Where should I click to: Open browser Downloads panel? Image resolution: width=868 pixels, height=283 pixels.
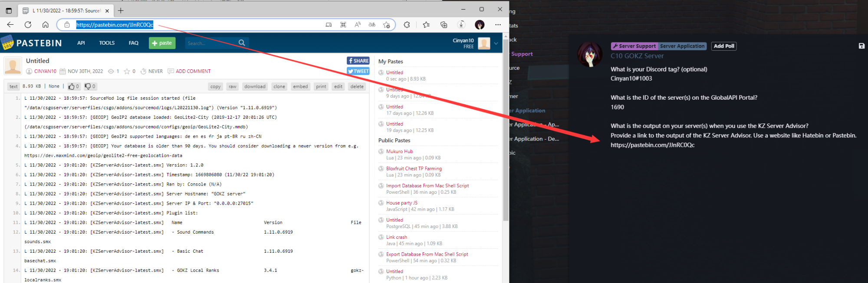tap(461, 25)
